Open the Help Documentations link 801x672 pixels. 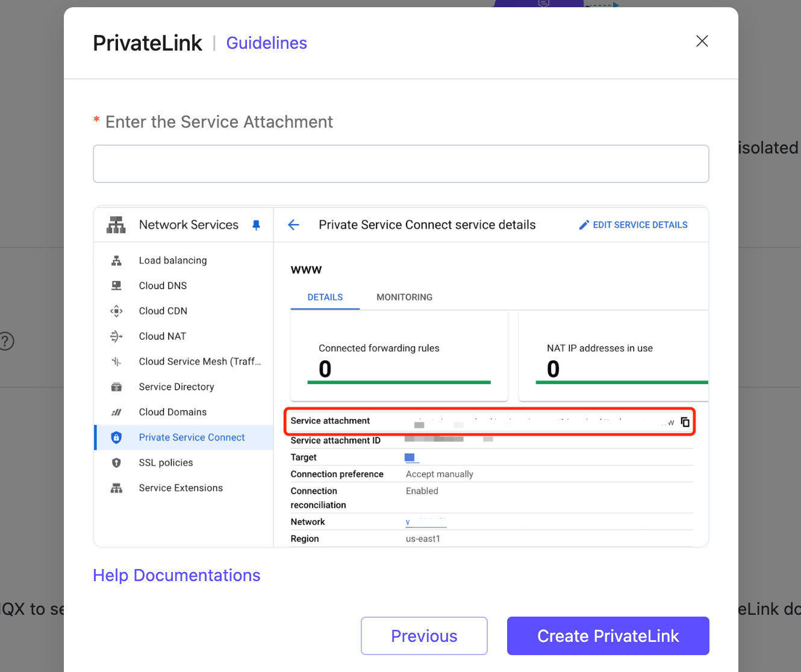click(x=176, y=575)
